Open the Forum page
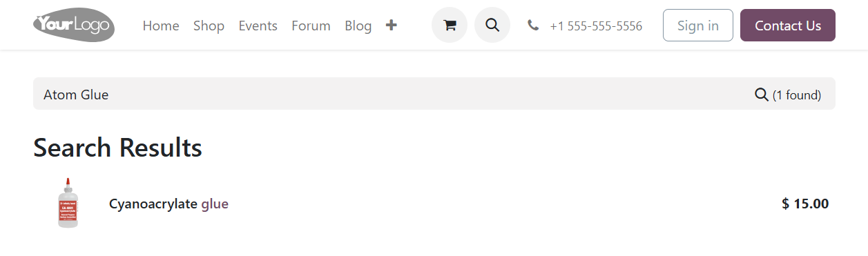Screen dimensions: 868x256 [x=311, y=26]
